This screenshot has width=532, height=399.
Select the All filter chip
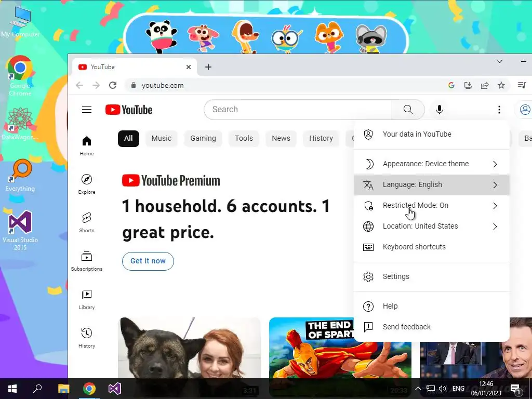pyautogui.click(x=128, y=138)
